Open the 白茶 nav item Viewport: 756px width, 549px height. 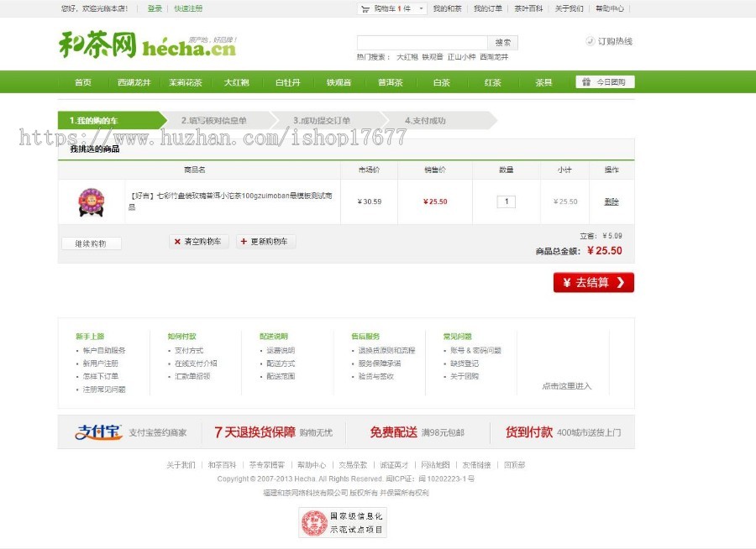[x=441, y=82]
